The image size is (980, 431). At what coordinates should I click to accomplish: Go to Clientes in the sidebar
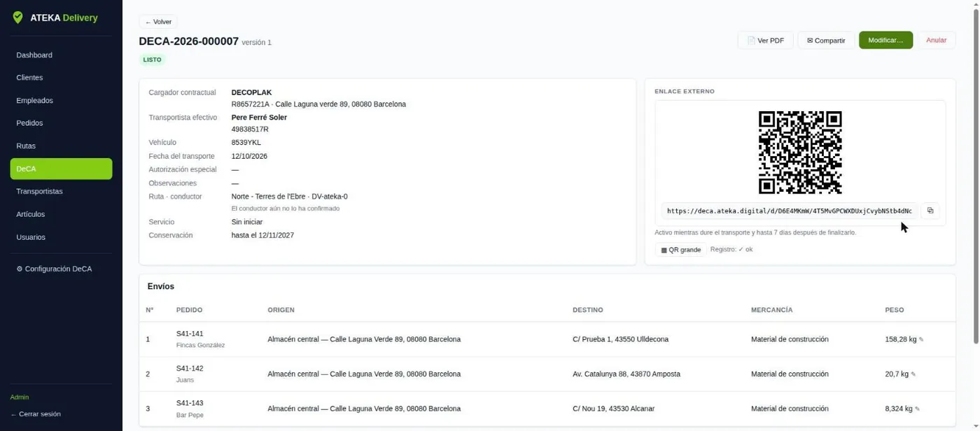(x=61, y=78)
